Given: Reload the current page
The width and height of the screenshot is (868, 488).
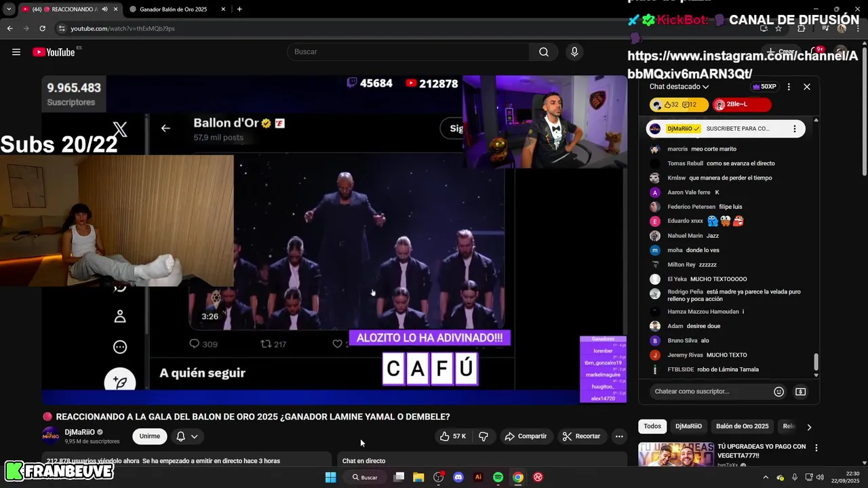Looking at the screenshot, I should [x=42, y=28].
